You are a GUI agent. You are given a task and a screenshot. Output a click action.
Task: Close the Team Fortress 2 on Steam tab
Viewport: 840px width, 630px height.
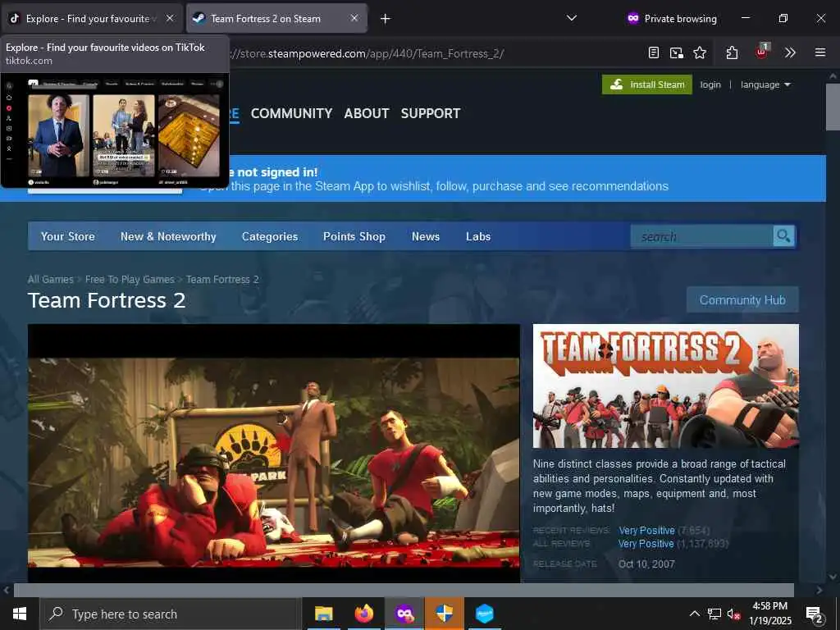[354, 18]
